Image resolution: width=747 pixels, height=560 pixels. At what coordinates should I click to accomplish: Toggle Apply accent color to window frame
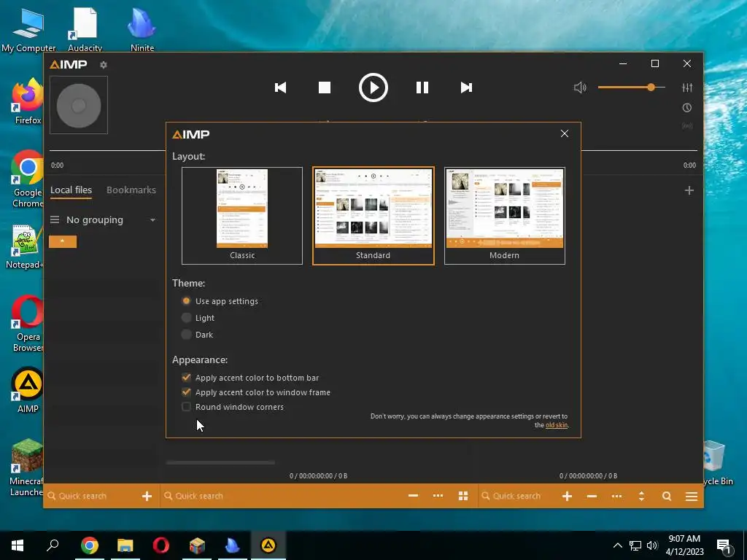click(256, 392)
